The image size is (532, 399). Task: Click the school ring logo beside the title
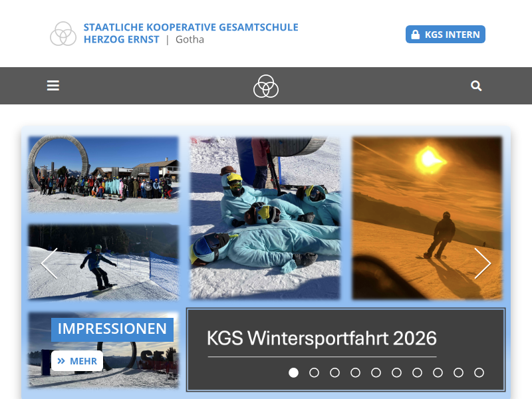point(63,34)
